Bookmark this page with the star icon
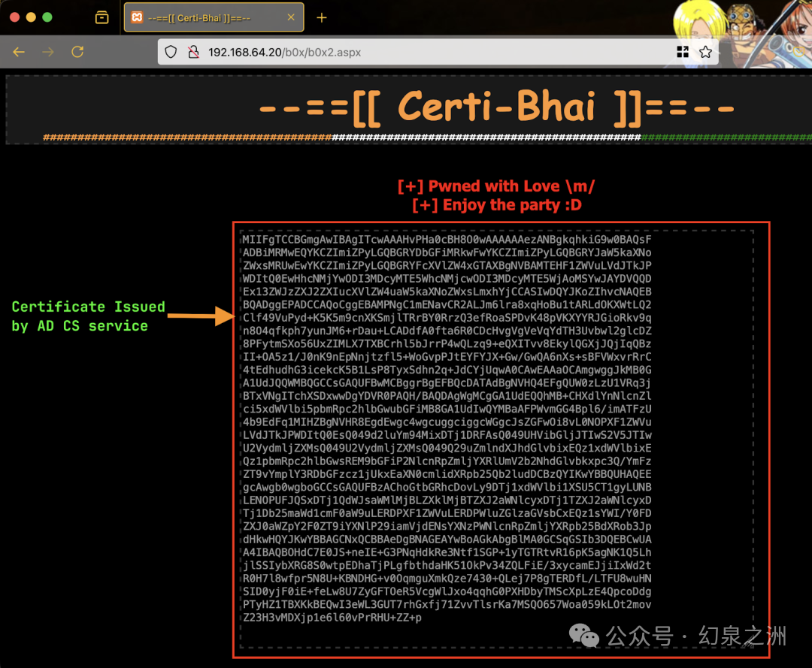812x668 pixels. point(705,52)
